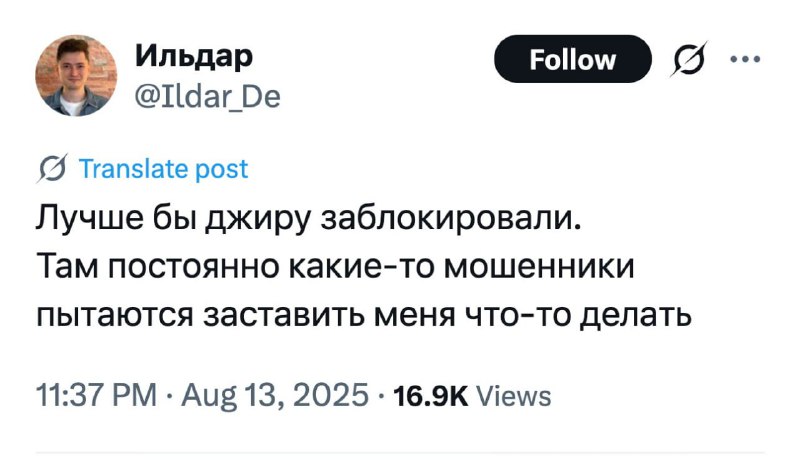
Task: Open the @Ildar_De handle link
Action: [207, 95]
